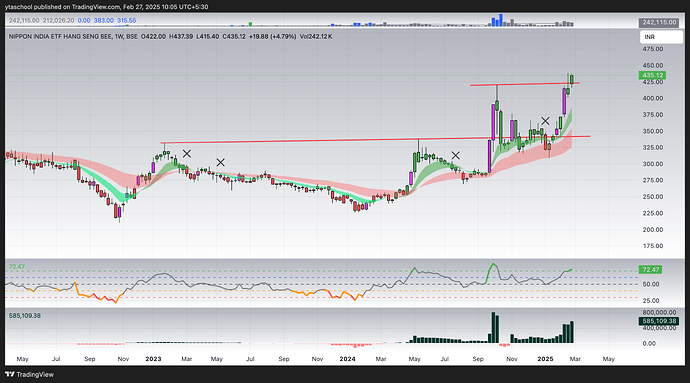The width and height of the screenshot is (690, 383).
Task: Select the X marker near March 2023
Action: 187,154
